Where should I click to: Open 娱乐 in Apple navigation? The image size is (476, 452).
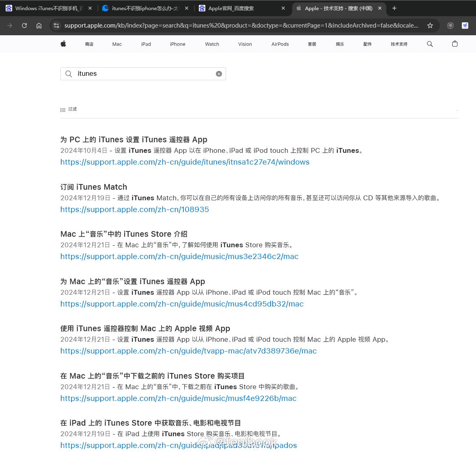[340, 44]
